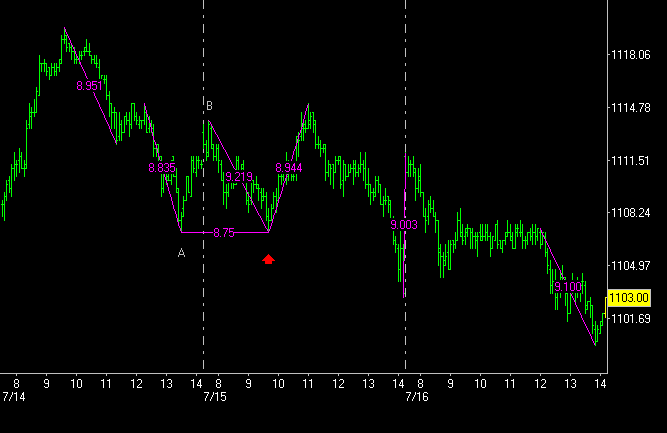Screen dimensions: 667x433
Task: Click the 9.219 trendline label
Action: coord(239,177)
